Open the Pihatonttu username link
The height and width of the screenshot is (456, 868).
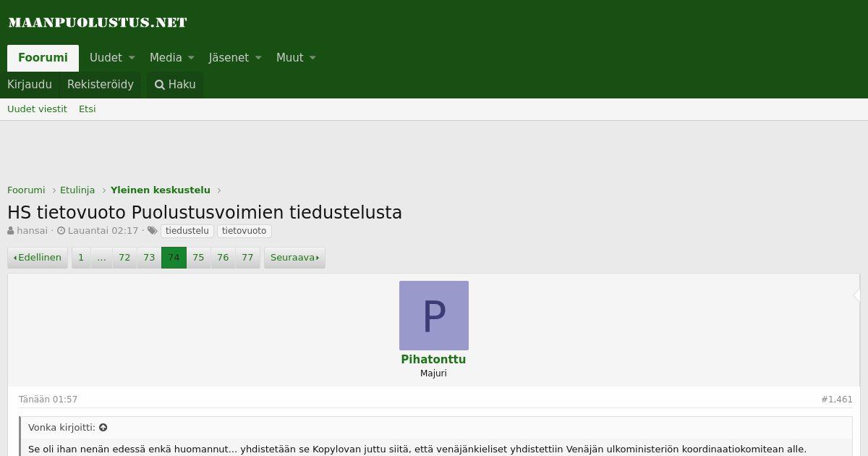(x=433, y=360)
